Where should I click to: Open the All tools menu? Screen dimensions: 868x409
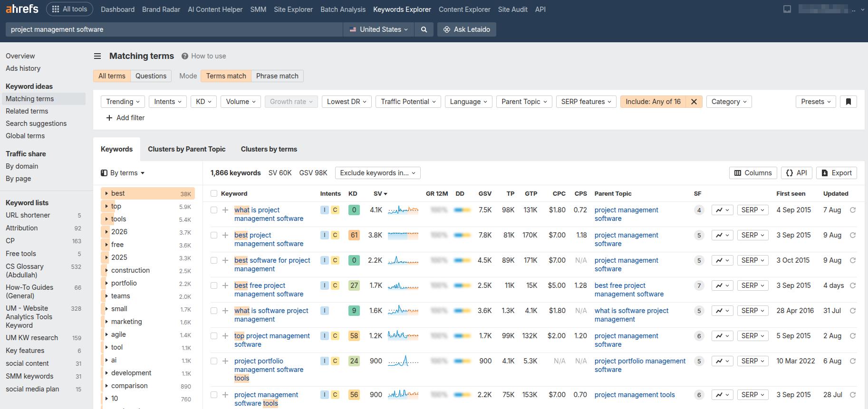[69, 9]
